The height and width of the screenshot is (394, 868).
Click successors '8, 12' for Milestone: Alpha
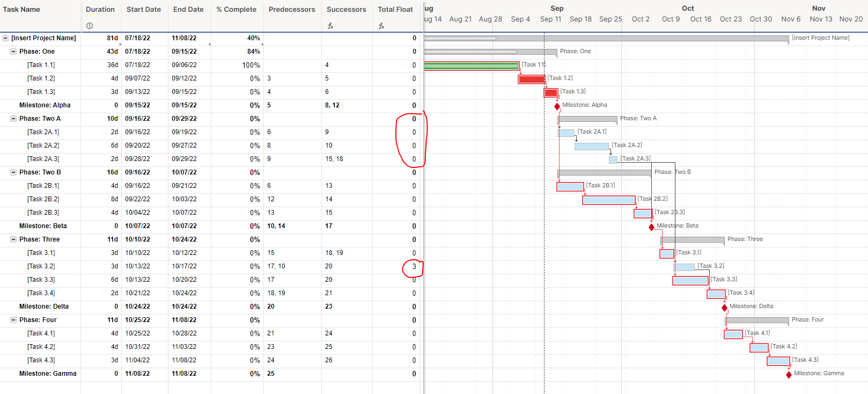click(x=332, y=105)
